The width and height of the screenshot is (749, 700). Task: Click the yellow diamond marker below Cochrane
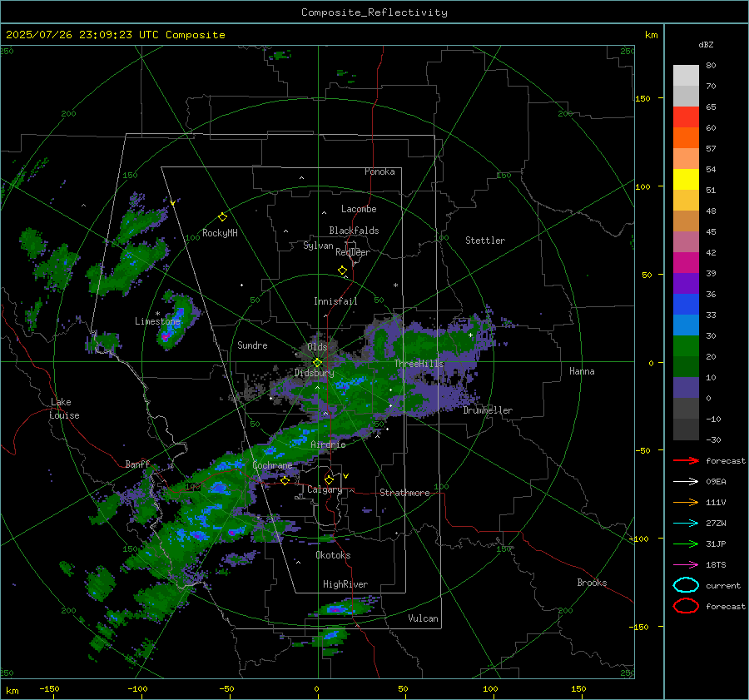click(285, 481)
